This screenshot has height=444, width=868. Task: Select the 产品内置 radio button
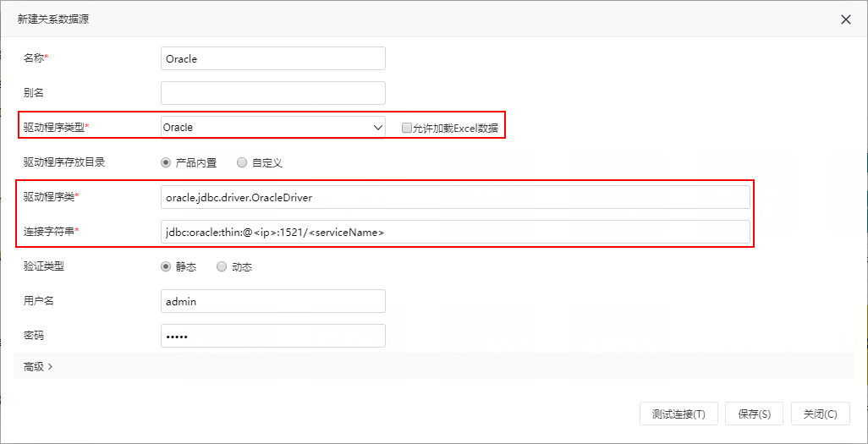(166, 162)
